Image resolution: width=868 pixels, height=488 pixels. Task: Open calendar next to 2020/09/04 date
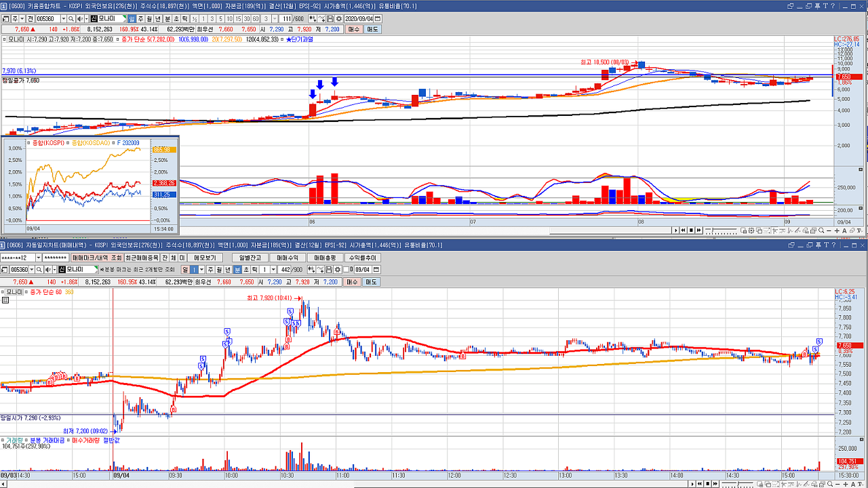click(378, 19)
